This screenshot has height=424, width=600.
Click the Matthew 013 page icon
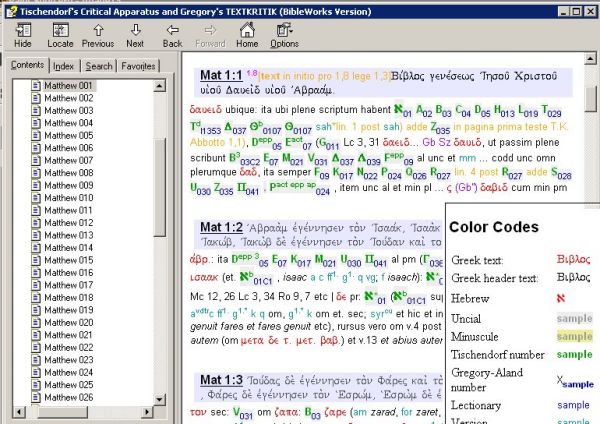(x=36, y=235)
